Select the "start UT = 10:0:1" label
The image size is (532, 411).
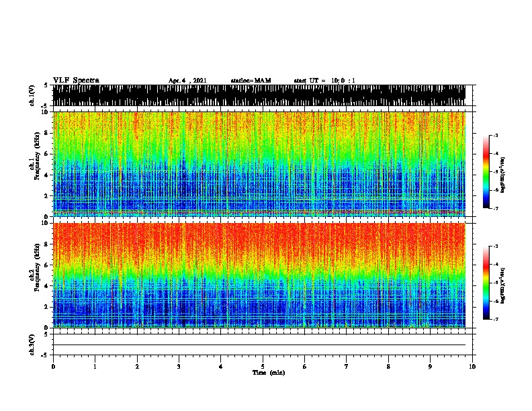[x=324, y=81]
